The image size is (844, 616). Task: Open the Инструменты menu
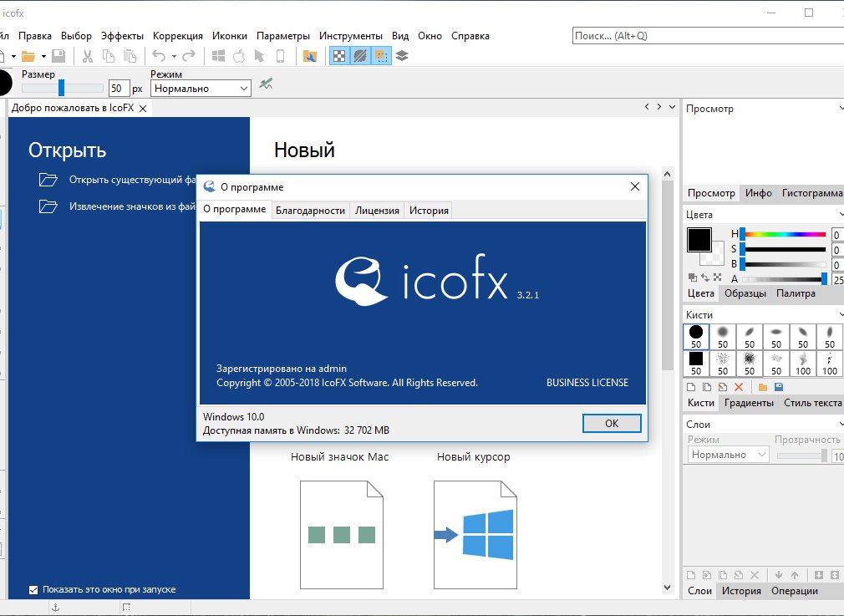[x=351, y=36]
